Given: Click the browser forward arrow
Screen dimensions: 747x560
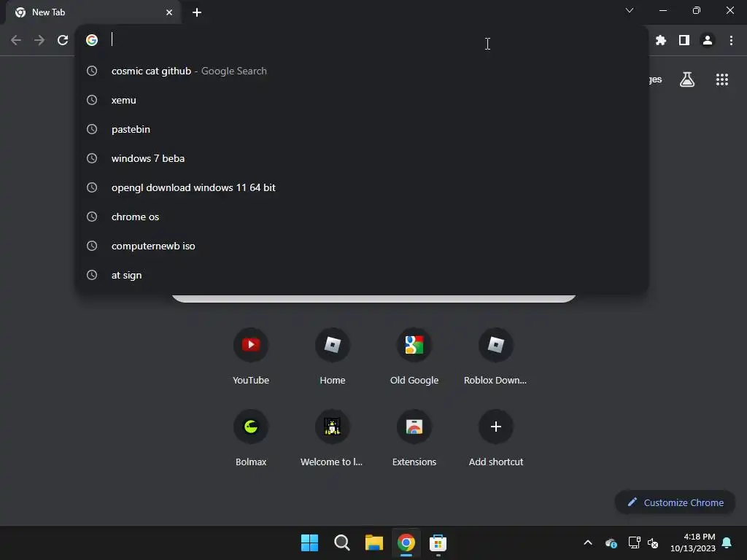Looking at the screenshot, I should click(x=39, y=40).
